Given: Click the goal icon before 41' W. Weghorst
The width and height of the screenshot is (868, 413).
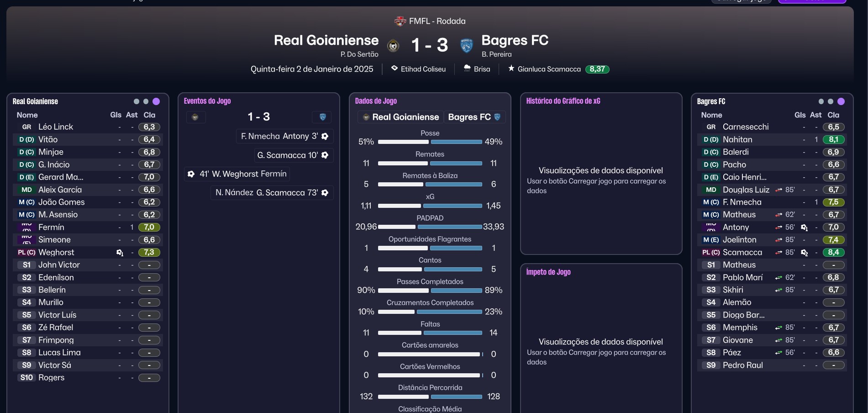Looking at the screenshot, I should [191, 174].
